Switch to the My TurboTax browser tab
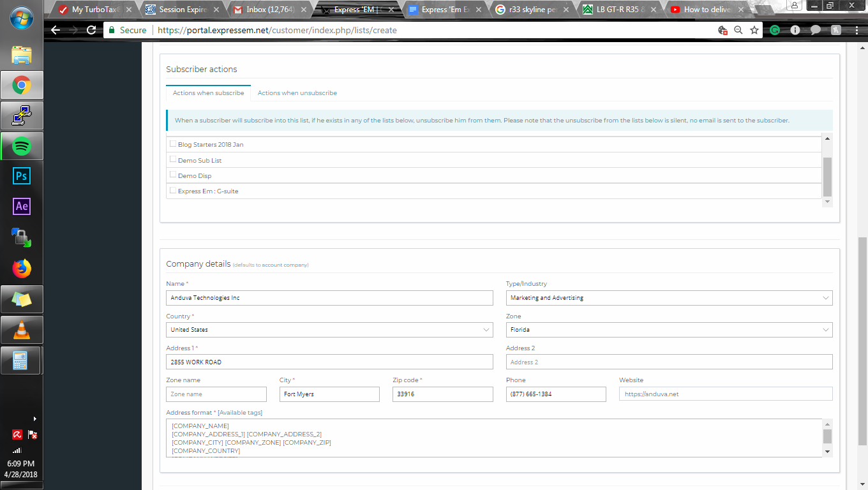Screen dimensions: 868x490 [x=94, y=10]
